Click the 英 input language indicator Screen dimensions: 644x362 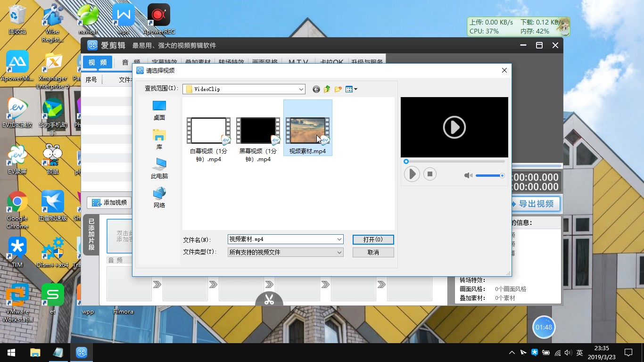[580, 353]
